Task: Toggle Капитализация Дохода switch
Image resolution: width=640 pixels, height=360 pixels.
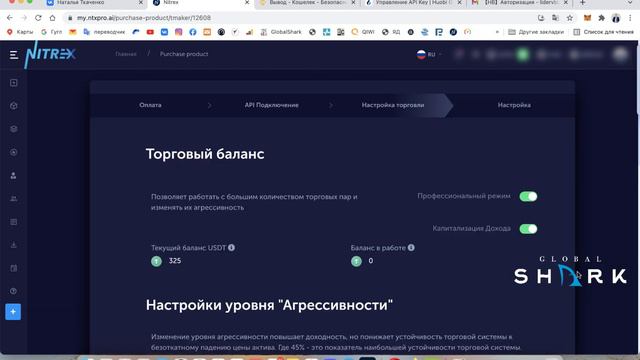Action: 528,229
